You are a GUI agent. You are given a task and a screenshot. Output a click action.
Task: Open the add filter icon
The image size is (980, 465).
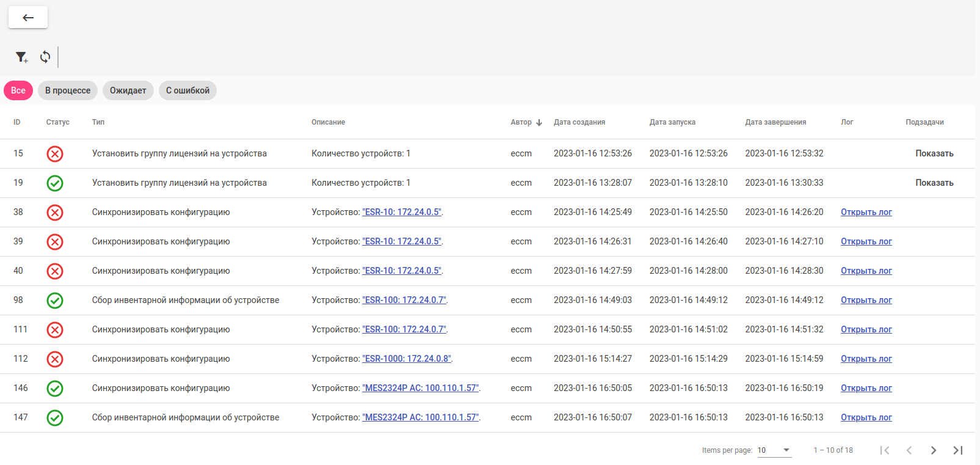pos(21,57)
